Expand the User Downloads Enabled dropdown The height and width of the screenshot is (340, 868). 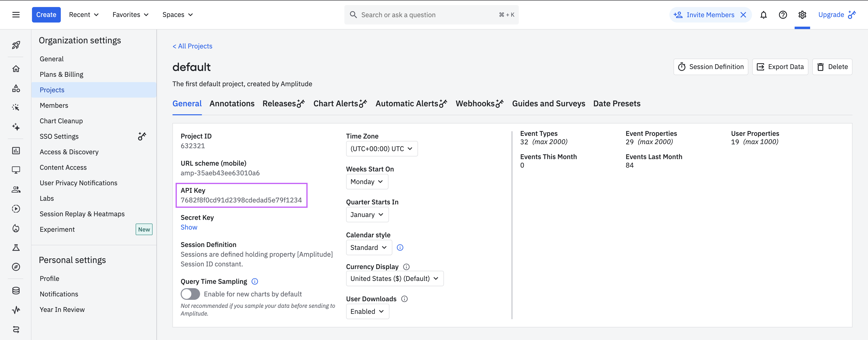367,311
